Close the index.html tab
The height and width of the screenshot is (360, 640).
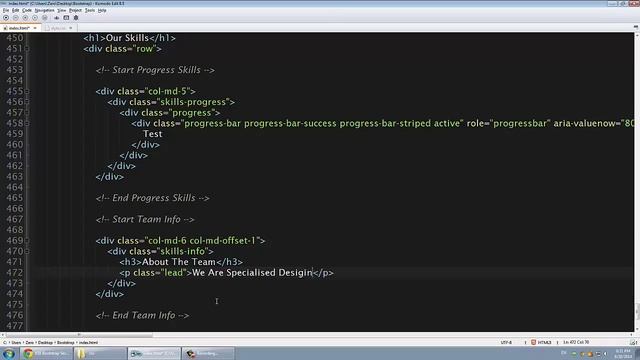35,28
